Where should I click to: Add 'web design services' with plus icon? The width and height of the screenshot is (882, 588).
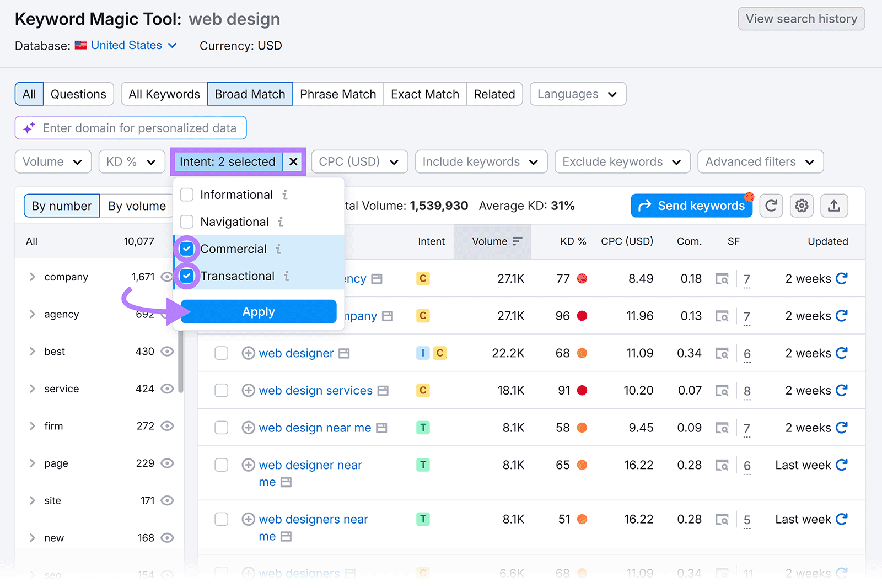(x=249, y=390)
